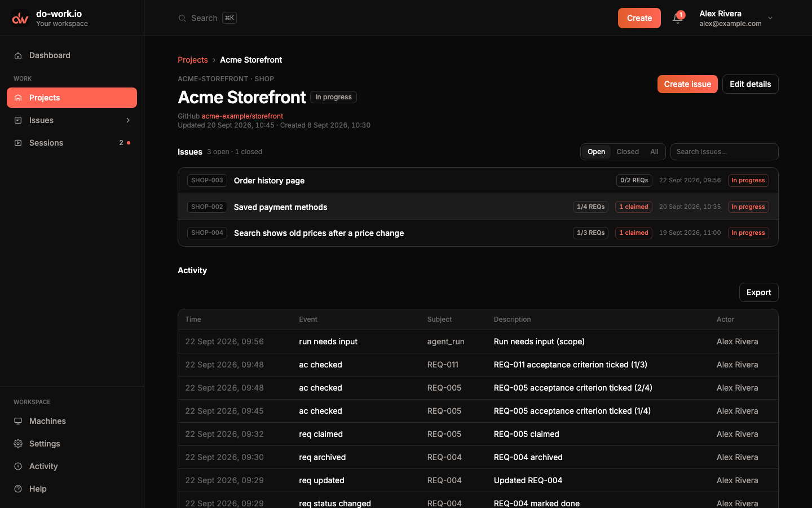This screenshot has height=508, width=812.
Task: Click the Create issue button
Action: tap(687, 84)
